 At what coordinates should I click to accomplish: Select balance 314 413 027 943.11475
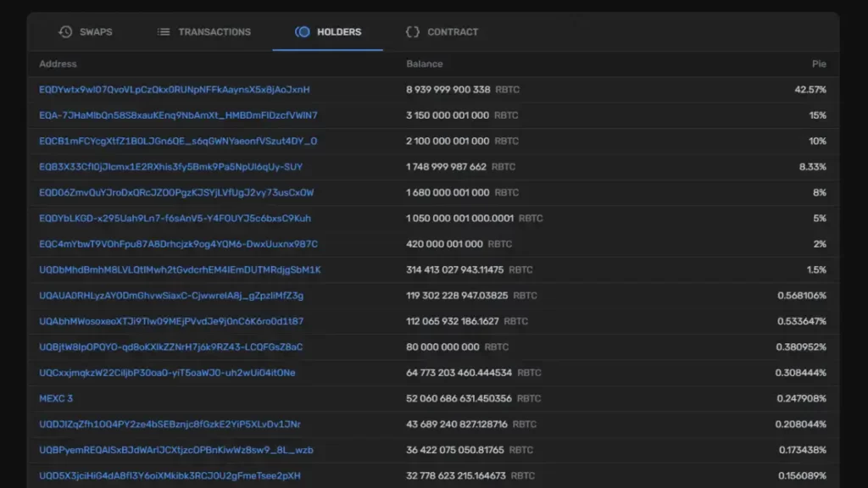tap(454, 270)
